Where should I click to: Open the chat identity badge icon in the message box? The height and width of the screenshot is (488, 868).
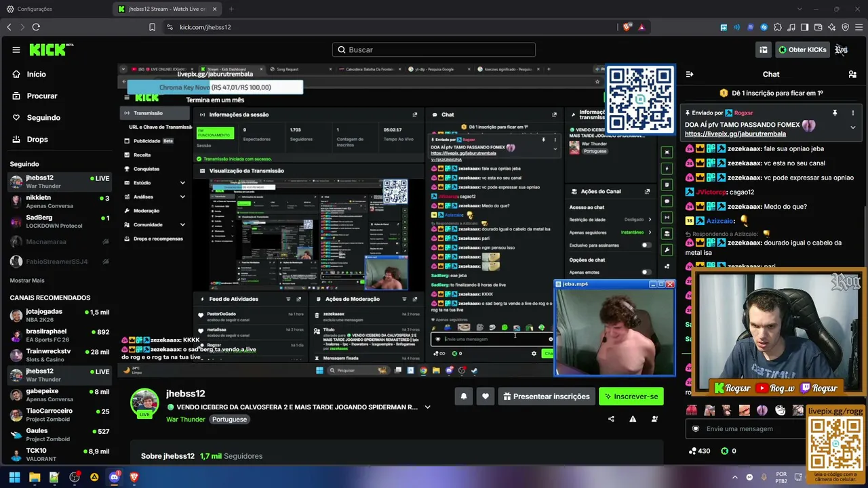pos(695,428)
